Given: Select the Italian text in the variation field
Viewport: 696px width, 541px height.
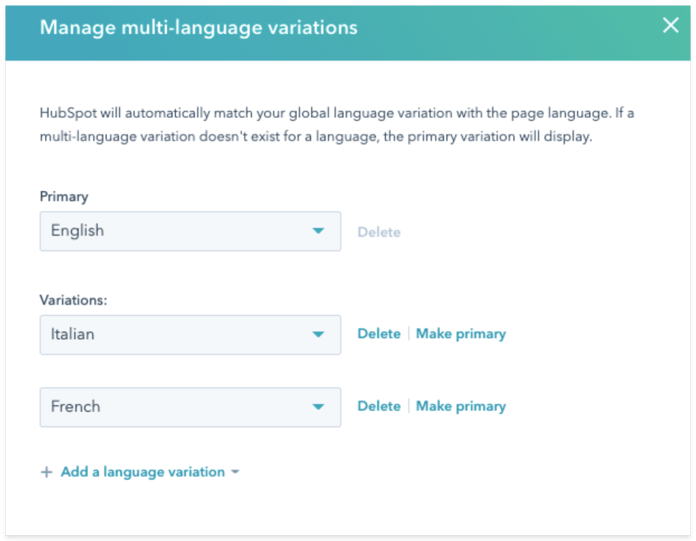Looking at the screenshot, I should pos(72,334).
